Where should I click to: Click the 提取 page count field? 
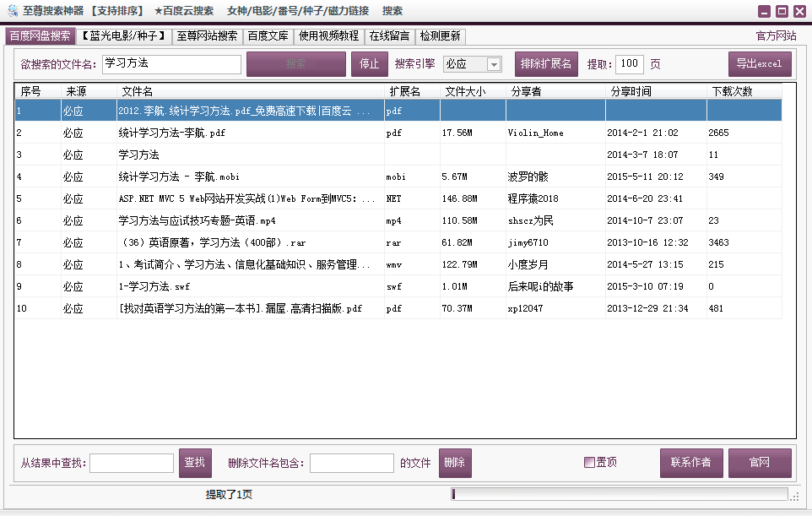click(x=629, y=63)
